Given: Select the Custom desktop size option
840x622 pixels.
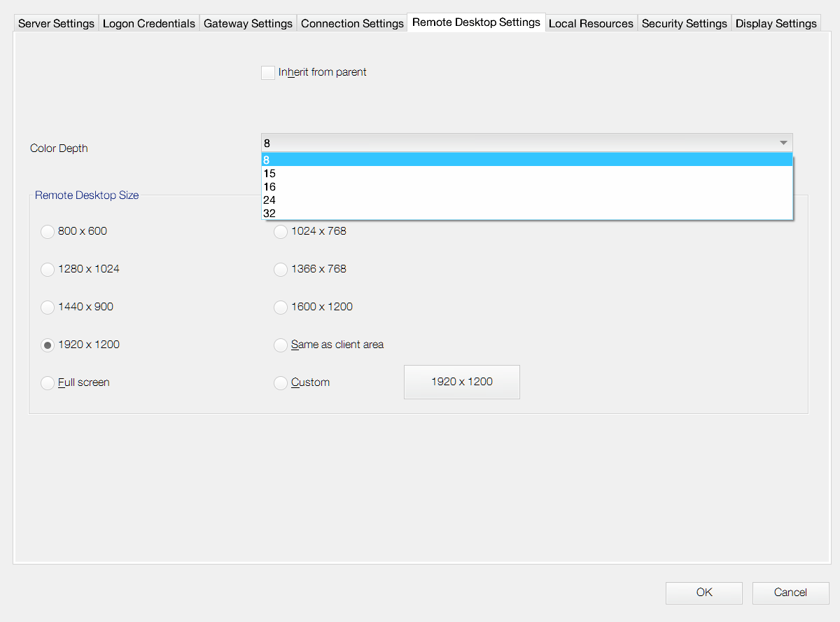Looking at the screenshot, I should click(281, 383).
